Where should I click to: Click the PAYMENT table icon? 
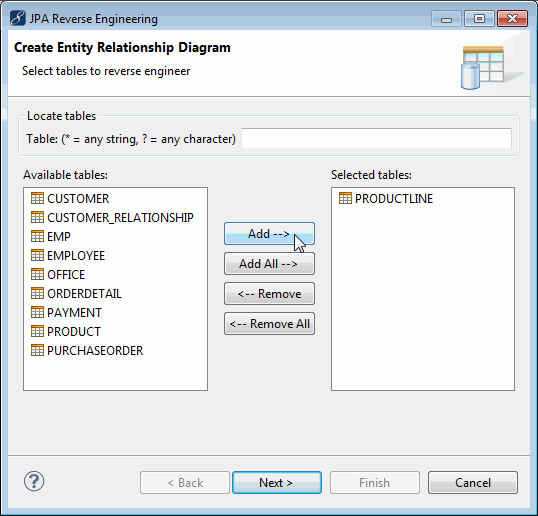point(37,312)
